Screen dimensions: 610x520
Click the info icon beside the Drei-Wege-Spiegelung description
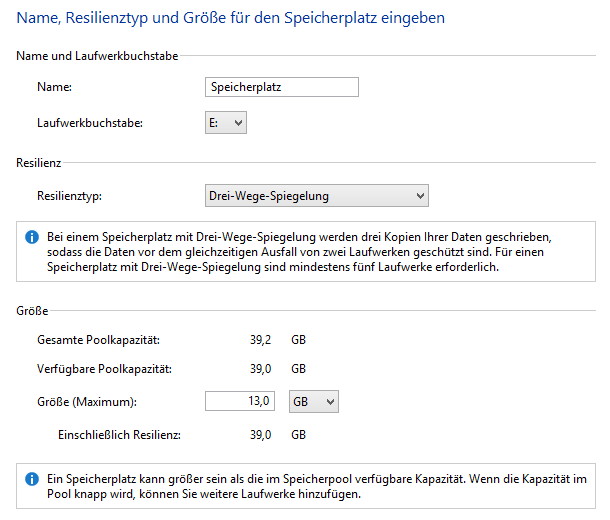coord(32,237)
